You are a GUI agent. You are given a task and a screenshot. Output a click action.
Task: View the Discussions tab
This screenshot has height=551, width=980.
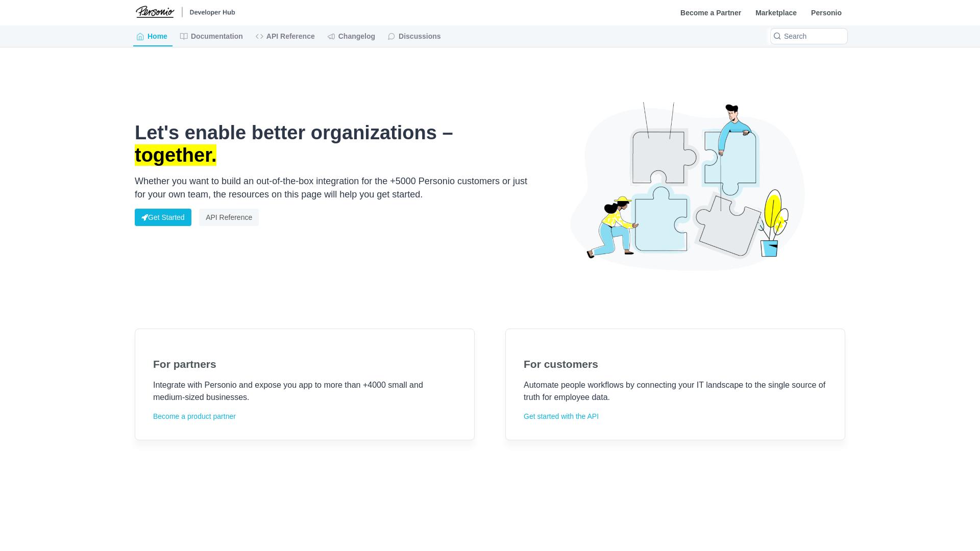(414, 36)
